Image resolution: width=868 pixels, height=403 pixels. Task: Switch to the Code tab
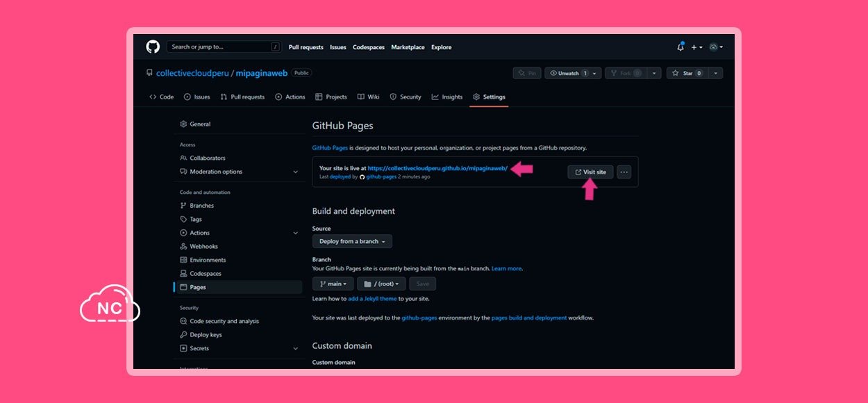coord(162,97)
